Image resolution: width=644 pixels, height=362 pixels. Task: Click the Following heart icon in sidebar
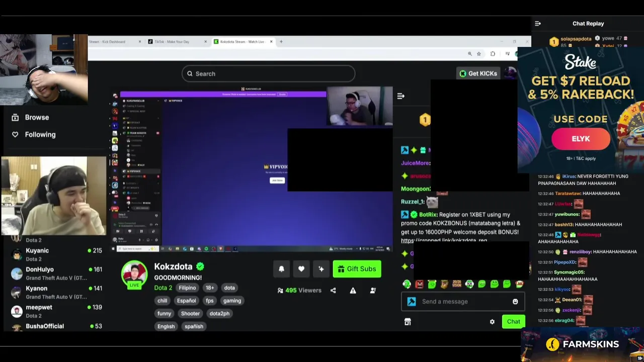15,134
